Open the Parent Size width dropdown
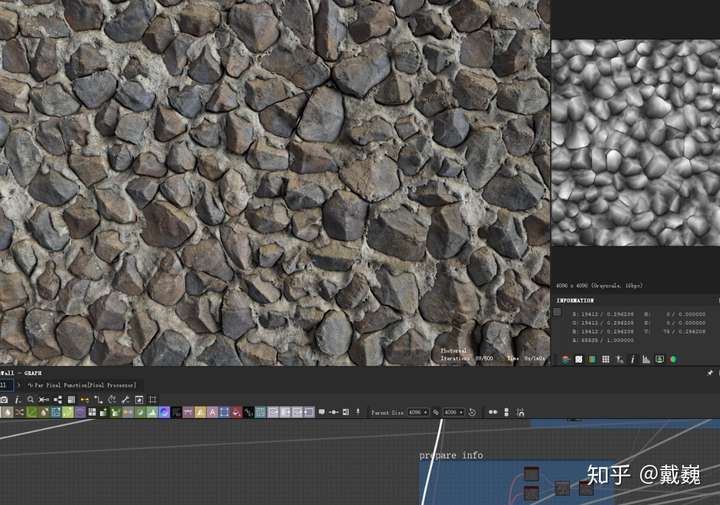 (418, 412)
